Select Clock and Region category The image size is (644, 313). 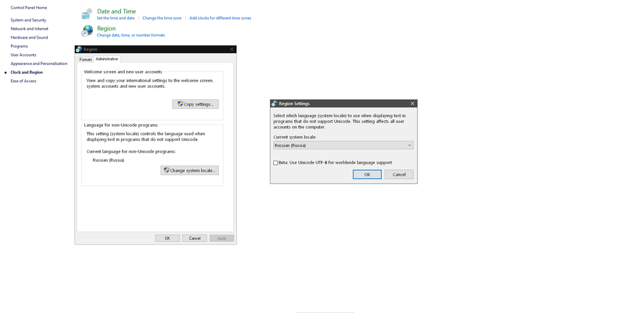(26, 72)
